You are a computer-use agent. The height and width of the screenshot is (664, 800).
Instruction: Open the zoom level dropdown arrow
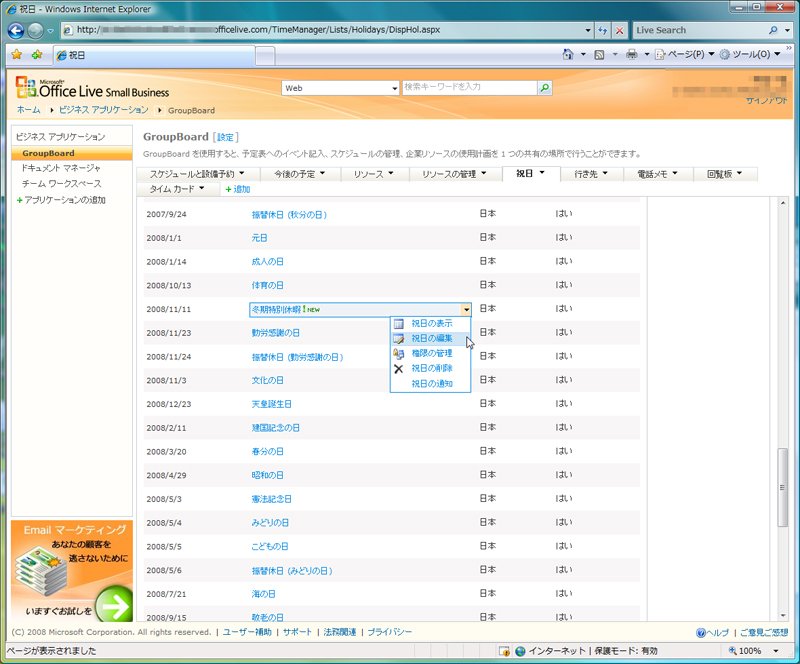[776, 650]
